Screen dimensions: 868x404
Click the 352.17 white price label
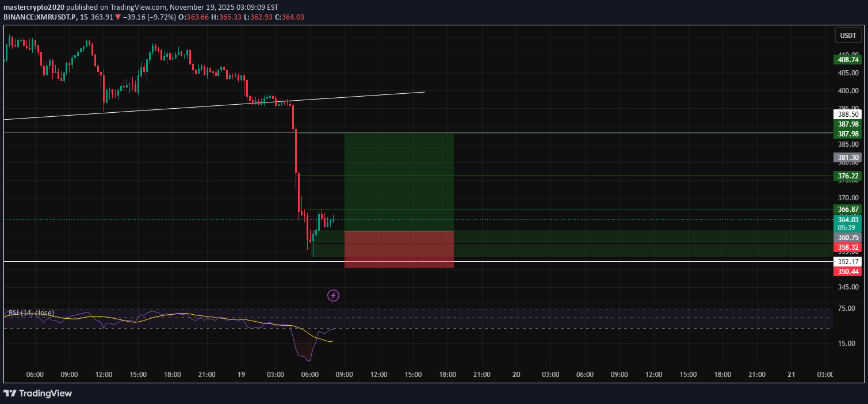848,262
